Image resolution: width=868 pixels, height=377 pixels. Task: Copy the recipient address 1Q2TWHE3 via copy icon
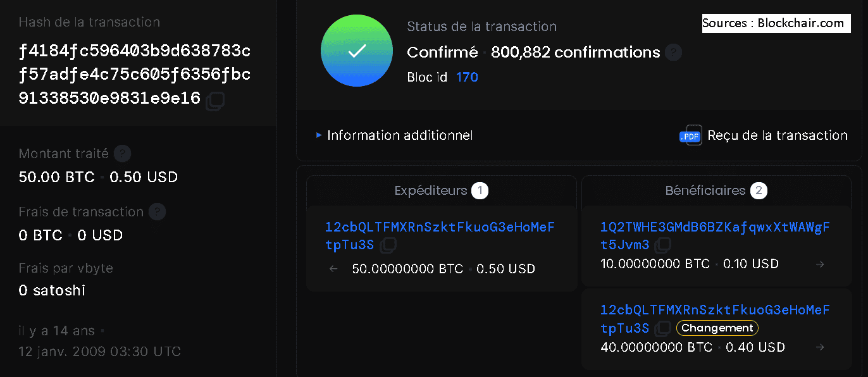[663, 245]
